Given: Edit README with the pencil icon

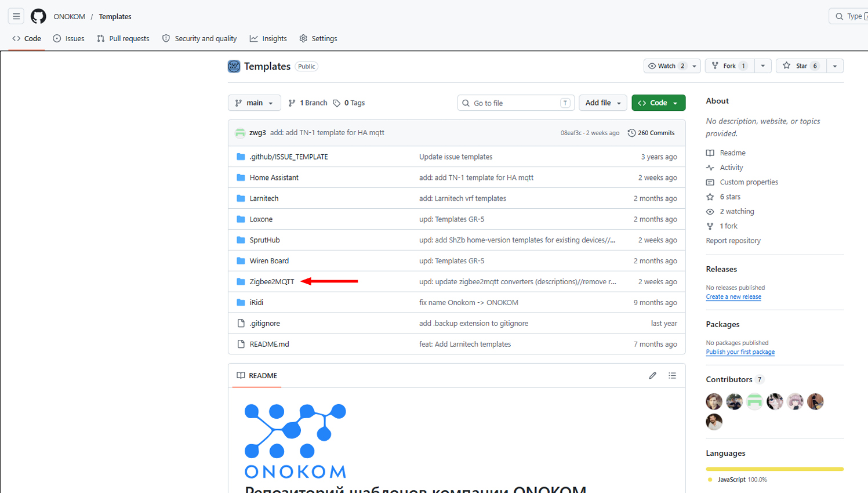Looking at the screenshot, I should pos(652,376).
